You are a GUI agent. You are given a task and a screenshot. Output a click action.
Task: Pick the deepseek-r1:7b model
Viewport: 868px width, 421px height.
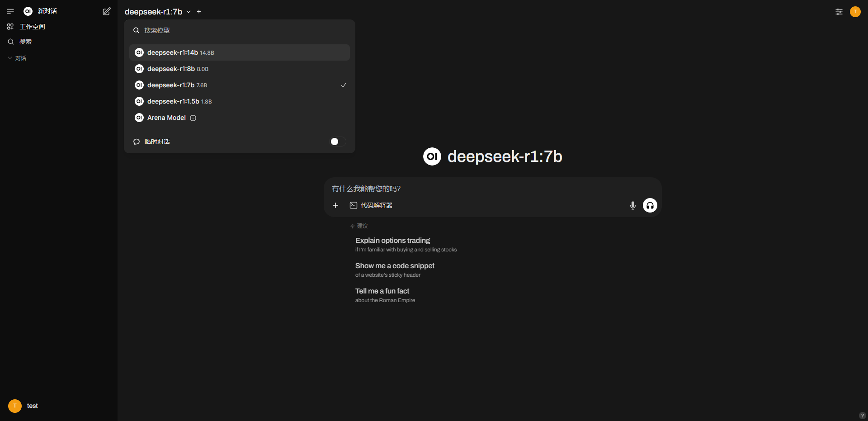[x=240, y=85]
